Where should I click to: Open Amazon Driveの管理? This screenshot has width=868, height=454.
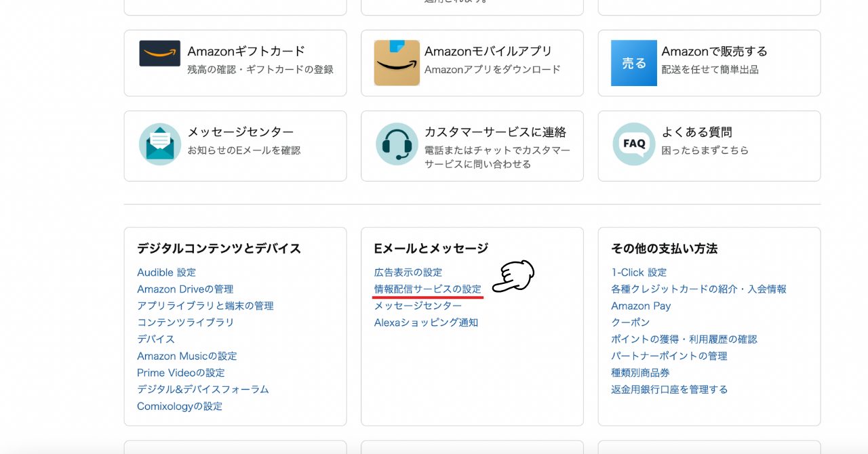click(184, 289)
